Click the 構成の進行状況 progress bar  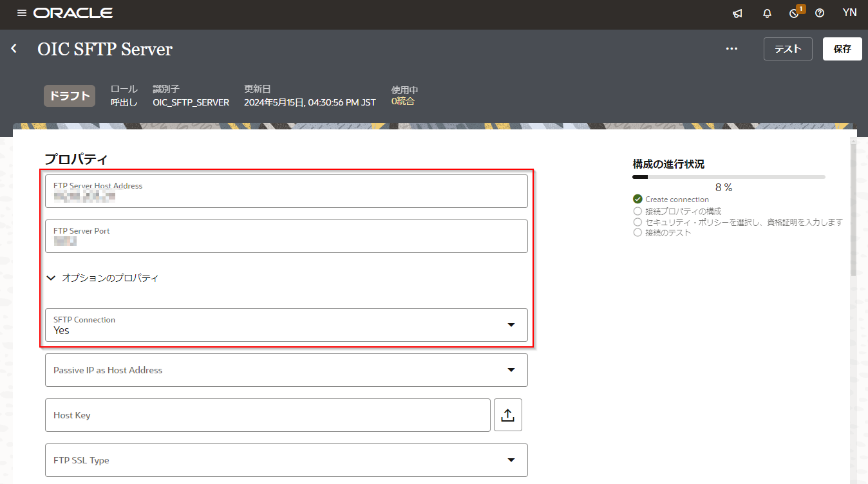tap(728, 176)
